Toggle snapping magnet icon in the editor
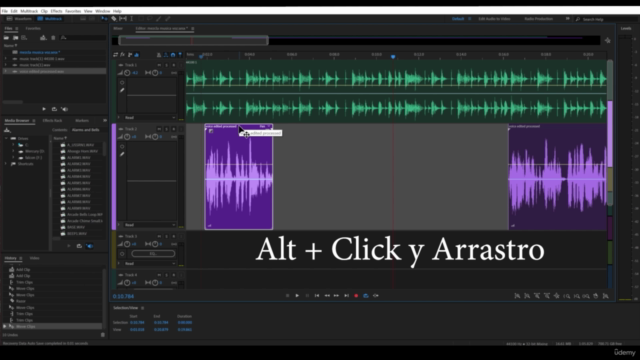This screenshot has height=360, width=640. pyautogui.click(x=173, y=55)
